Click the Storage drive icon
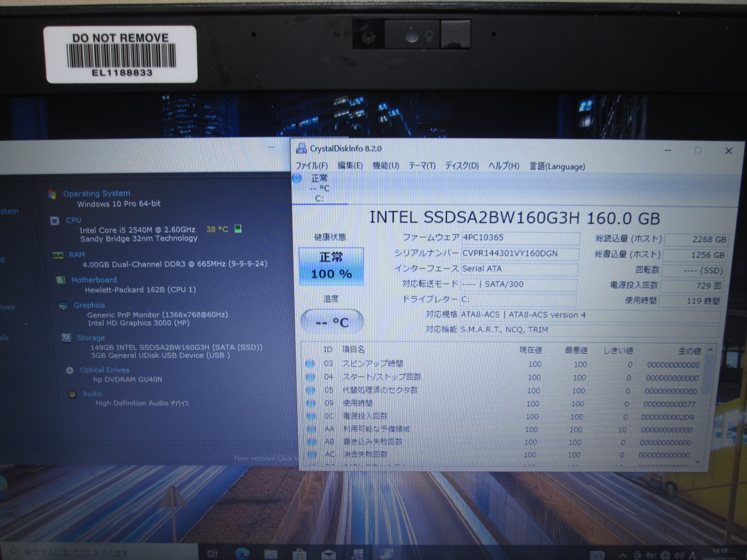Viewport: 747px width, 560px height. pyautogui.click(x=66, y=337)
